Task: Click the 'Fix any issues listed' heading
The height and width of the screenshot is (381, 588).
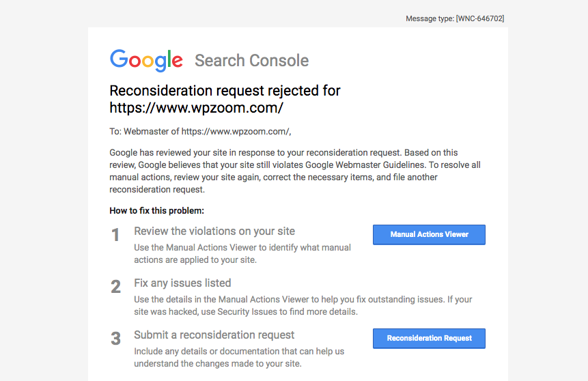Action: [x=182, y=283]
